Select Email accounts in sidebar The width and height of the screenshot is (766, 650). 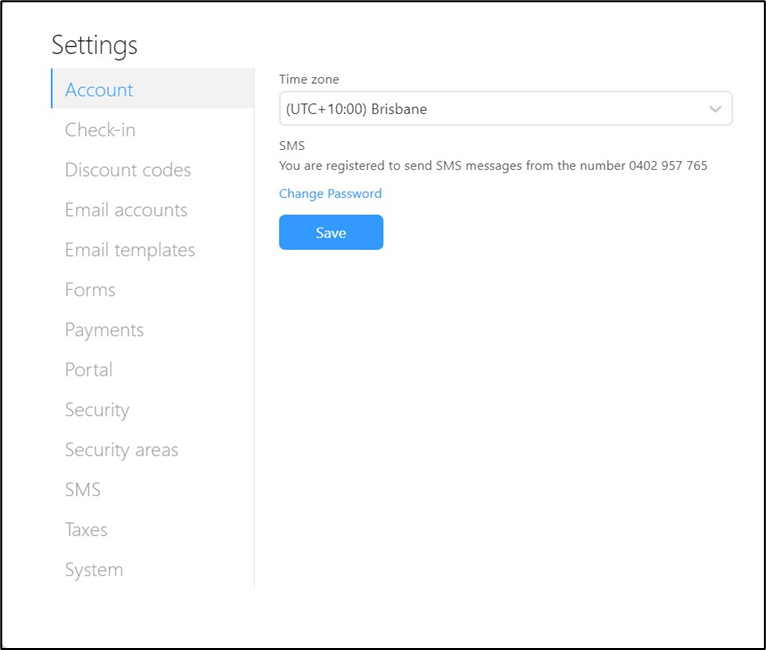126,210
